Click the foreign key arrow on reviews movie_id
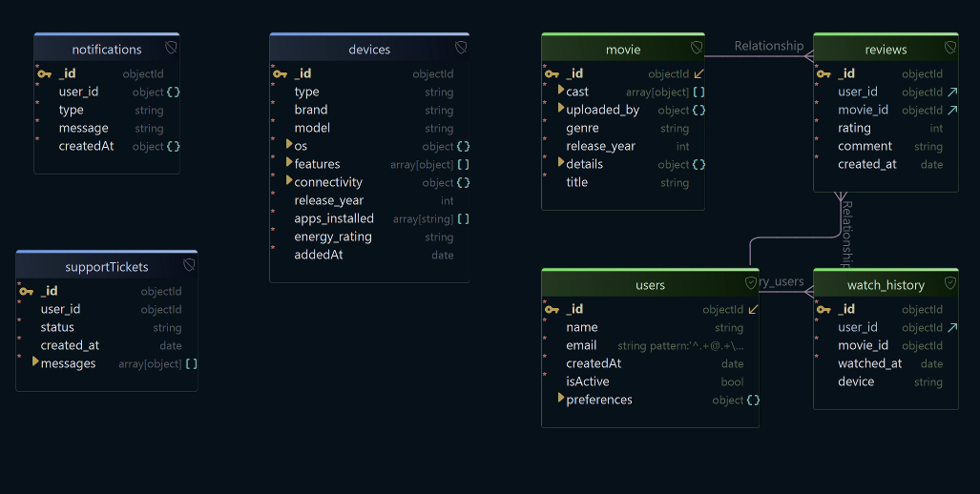980x494 pixels. 952,110
